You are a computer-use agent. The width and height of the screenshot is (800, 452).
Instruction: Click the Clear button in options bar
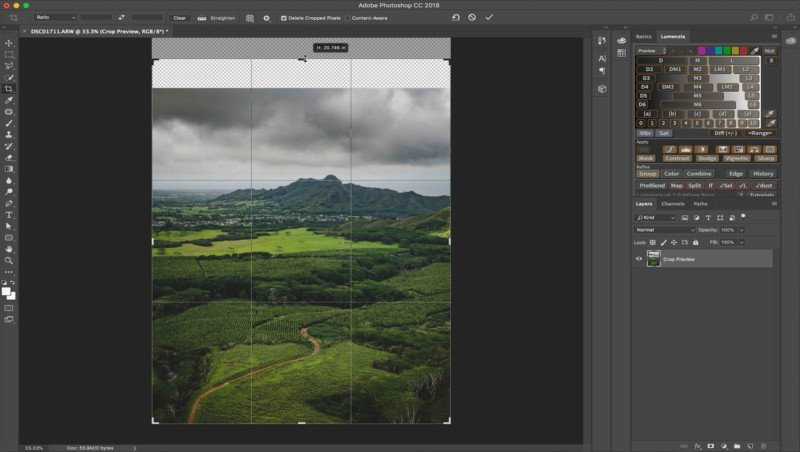179,17
